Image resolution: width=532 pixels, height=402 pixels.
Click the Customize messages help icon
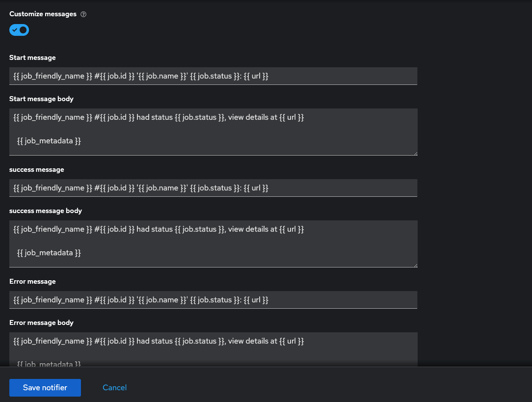click(x=83, y=14)
